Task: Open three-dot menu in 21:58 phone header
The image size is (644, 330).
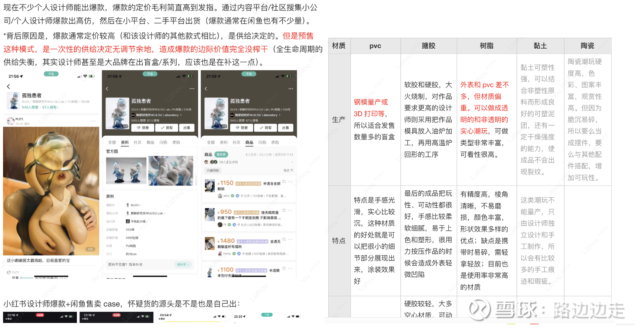Action: coord(192,88)
